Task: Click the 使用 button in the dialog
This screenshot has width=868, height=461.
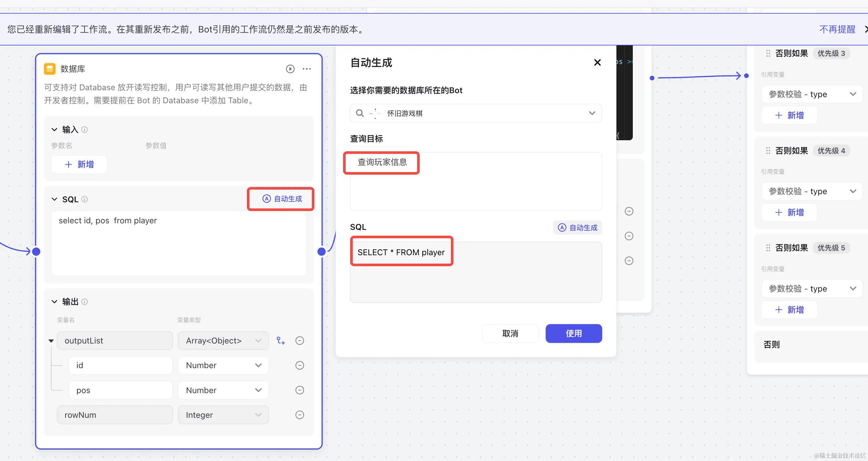Action: [573, 333]
